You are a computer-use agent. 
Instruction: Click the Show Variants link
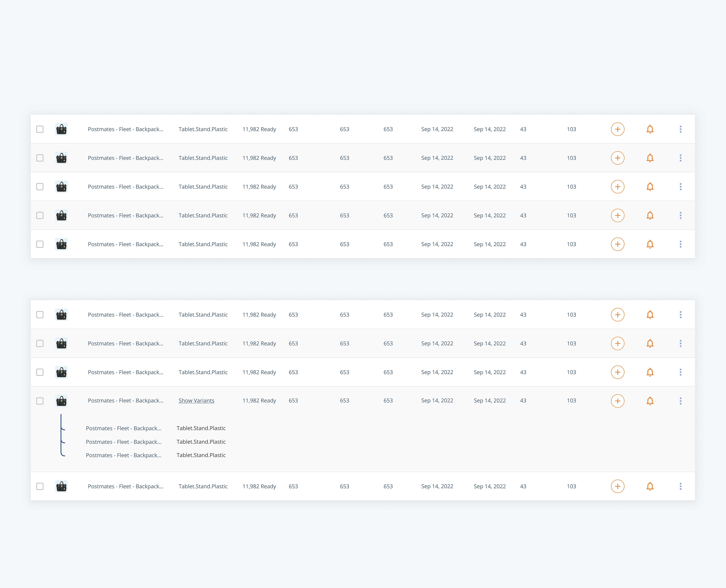(196, 401)
